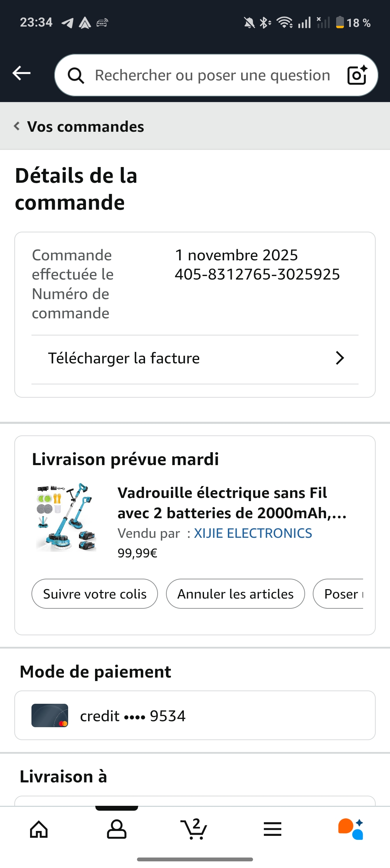Screen dimensions: 390x868
Task: Focus the Rechercher ou poser search field
Action: pos(212,75)
